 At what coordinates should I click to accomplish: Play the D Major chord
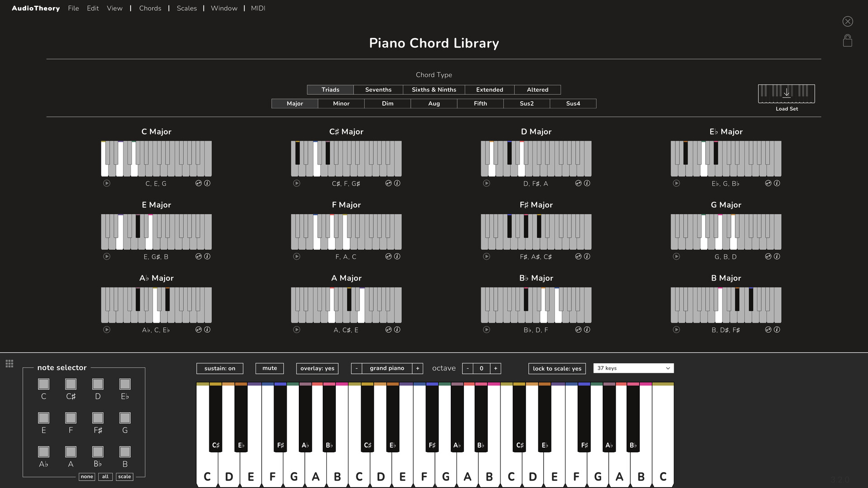point(486,183)
